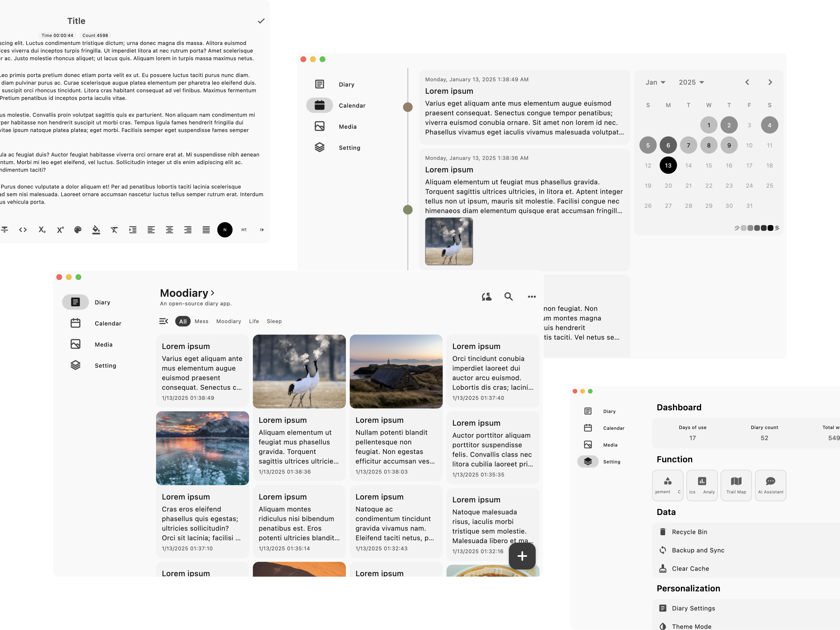Click the Media icon in sidebar
Viewport: 840px width, 630px height.
click(75, 343)
